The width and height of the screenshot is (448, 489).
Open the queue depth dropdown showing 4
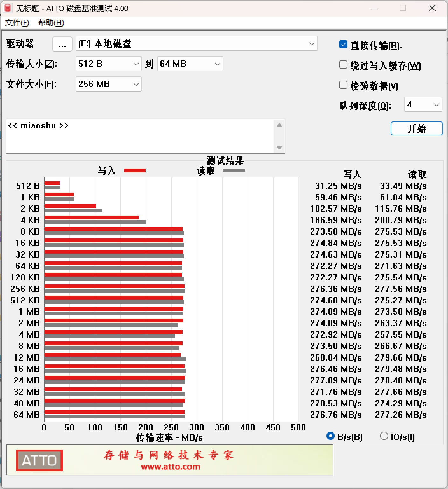pos(423,105)
